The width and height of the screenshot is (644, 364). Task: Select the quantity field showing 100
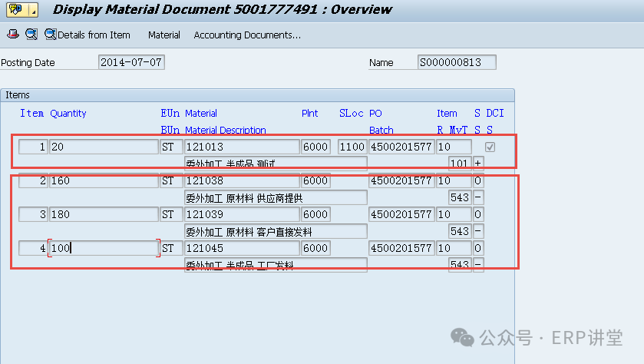(x=104, y=248)
